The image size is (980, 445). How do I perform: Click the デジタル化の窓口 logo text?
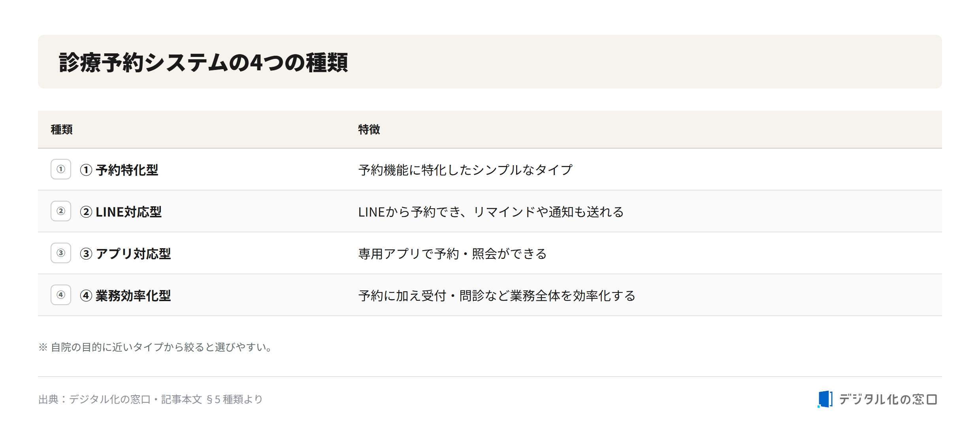pyautogui.click(x=888, y=400)
